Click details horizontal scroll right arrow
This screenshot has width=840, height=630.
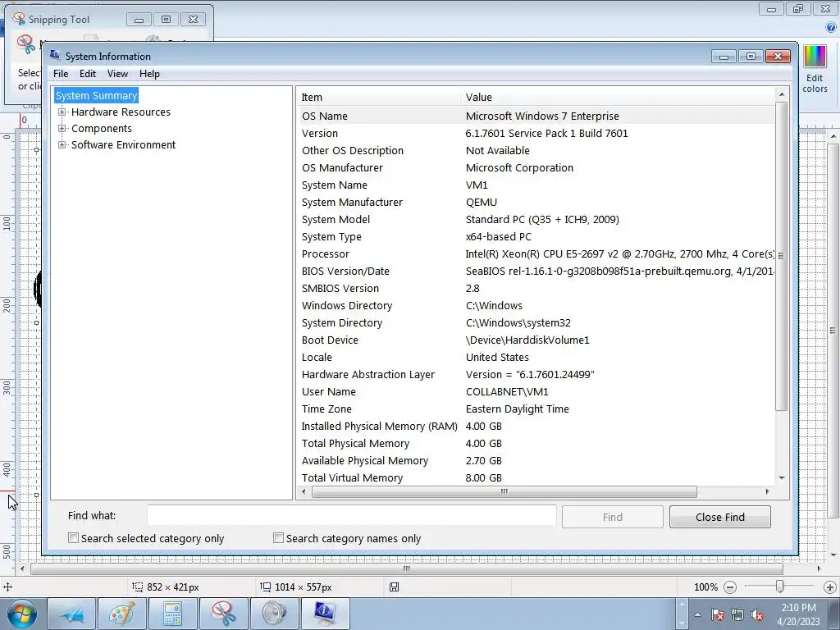pyautogui.click(x=767, y=491)
